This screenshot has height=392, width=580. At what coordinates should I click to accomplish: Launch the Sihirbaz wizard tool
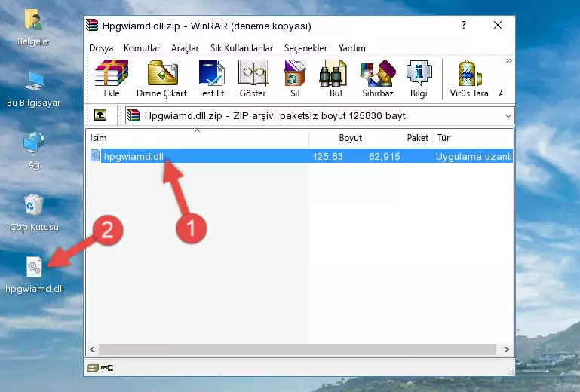coord(378,78)
